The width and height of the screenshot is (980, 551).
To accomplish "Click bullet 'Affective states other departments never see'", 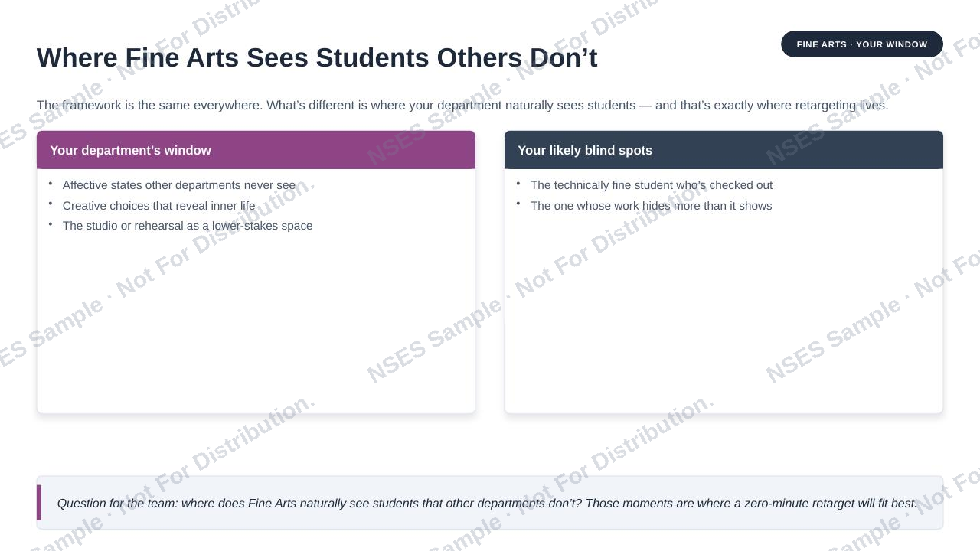I will tap(179, 185).
